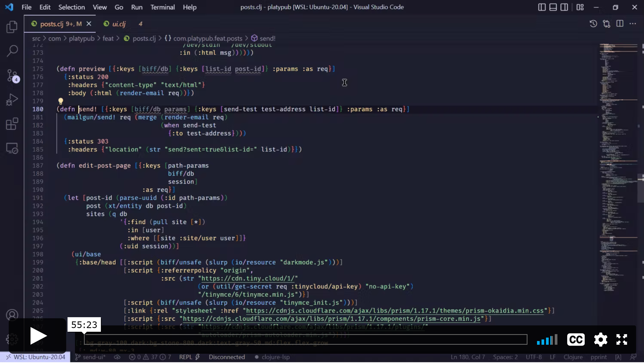Enter fullscreen video mode
Viewport: 644px width, 363px height.
coord(621,339)
